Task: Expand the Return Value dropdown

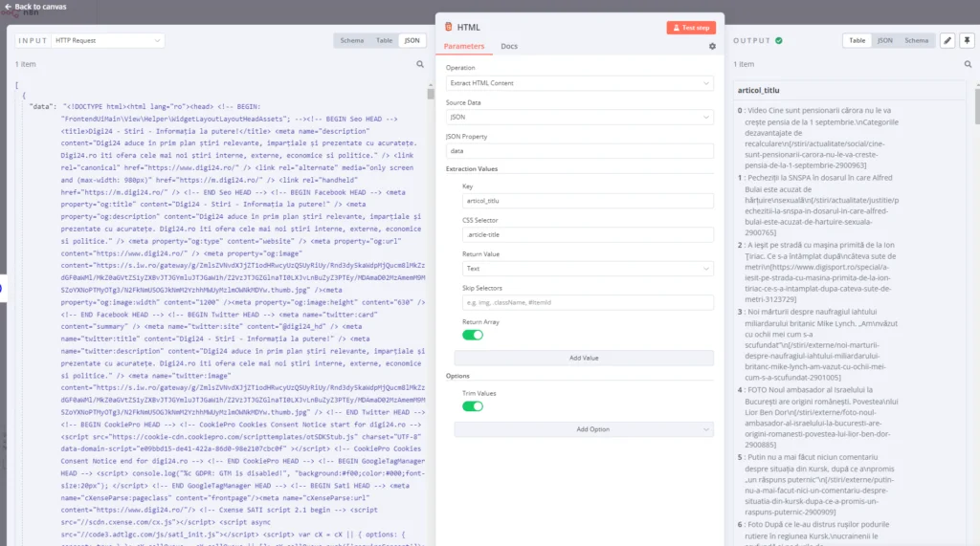Action: pos(588,269)
